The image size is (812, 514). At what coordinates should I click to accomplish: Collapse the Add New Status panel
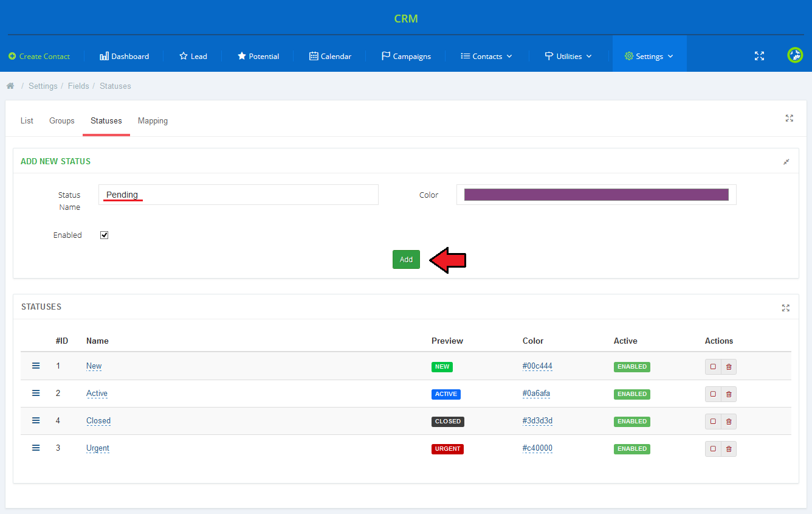click(786, 162)
